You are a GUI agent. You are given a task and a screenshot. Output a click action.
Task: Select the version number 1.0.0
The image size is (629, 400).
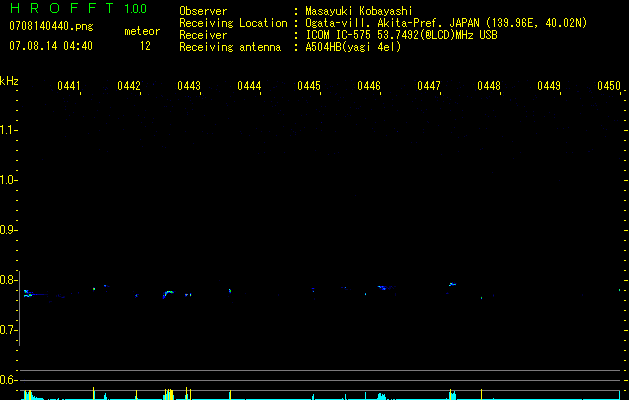tap(135, 8)
